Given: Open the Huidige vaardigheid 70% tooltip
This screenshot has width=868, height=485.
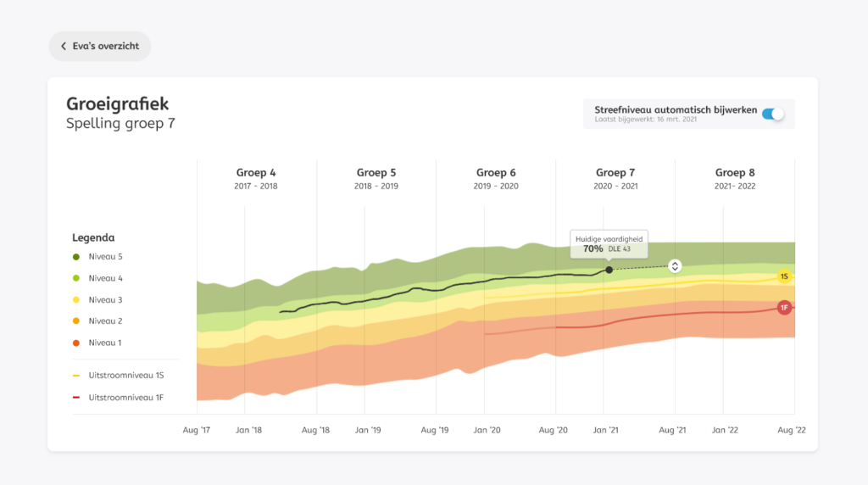Looking at the screenshot, I should tap(609, 244).
